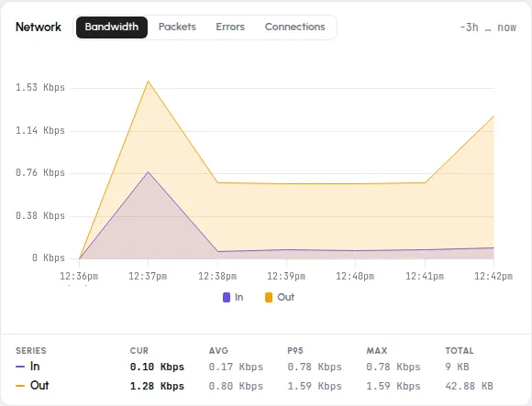Click the In series peak at 12:37pm
This screenshot has height=406, width=532.
[x=148, y=171]
